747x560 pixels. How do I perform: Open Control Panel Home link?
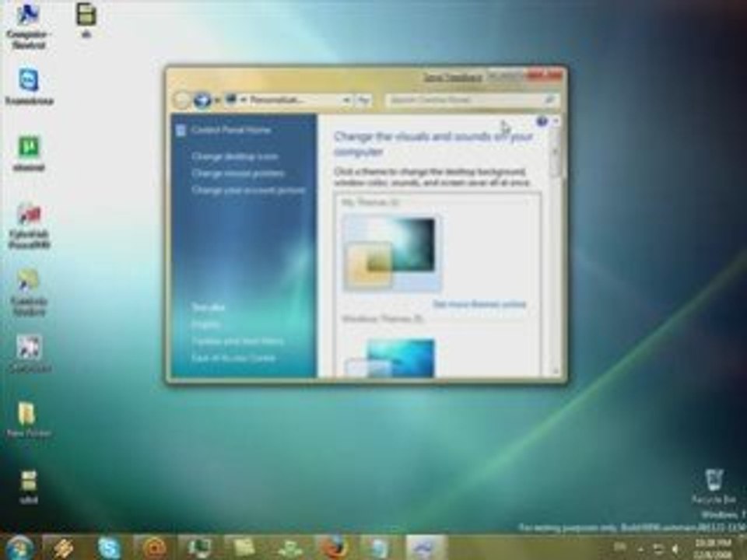pos(231,130)
